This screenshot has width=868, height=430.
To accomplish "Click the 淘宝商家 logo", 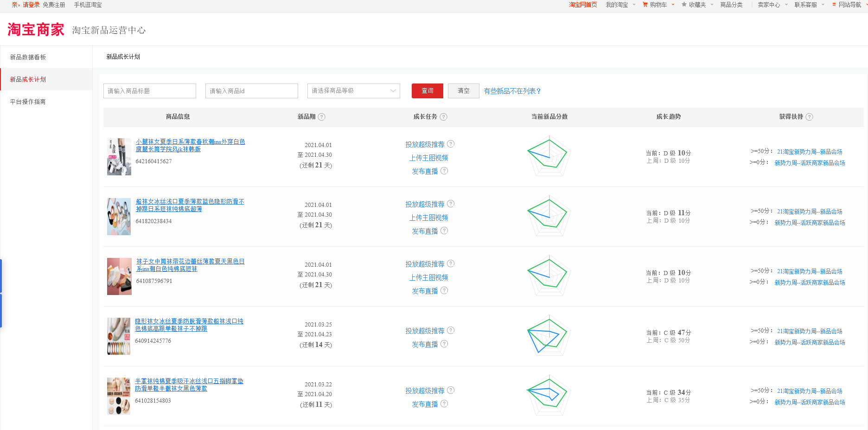I will point(36,30).
